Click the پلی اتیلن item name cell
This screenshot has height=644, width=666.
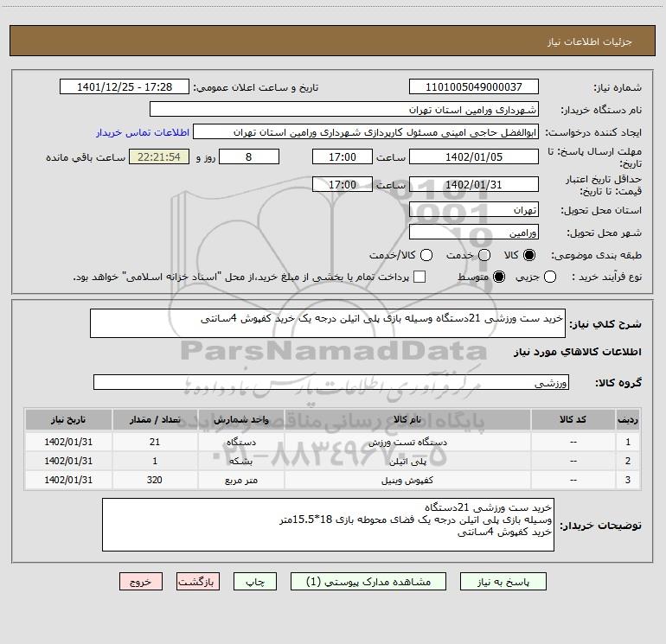pos(407,461)
